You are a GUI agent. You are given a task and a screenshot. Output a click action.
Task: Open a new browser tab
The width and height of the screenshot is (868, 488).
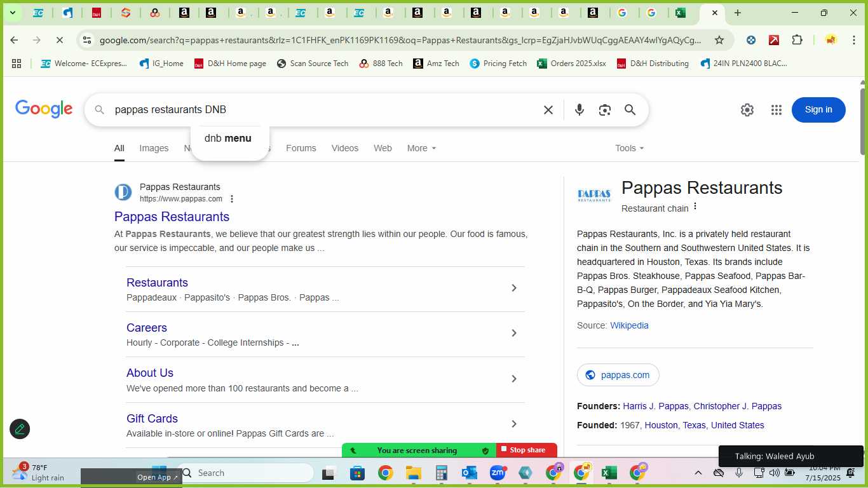pos(738,13)
